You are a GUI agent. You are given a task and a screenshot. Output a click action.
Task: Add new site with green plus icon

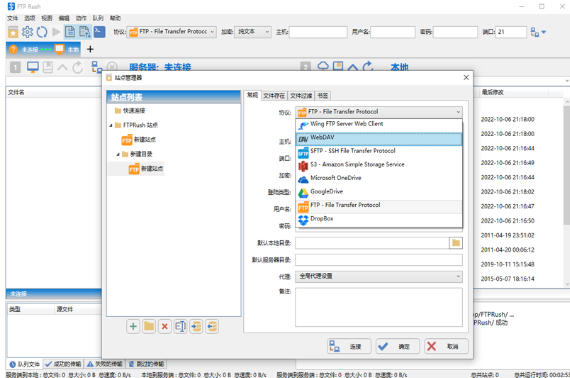pyautogui.click(x=133, y=326)
